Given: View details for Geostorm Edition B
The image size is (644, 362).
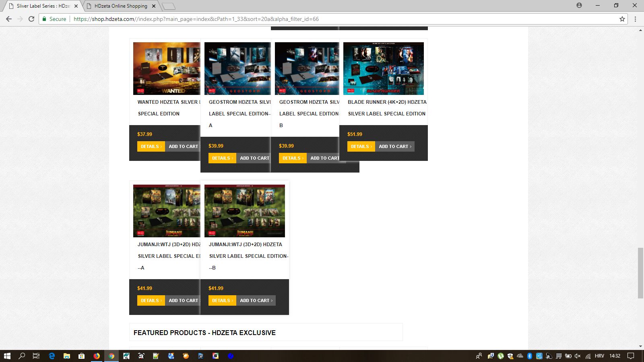Looking at the screenshot, I should click(293, 158).
